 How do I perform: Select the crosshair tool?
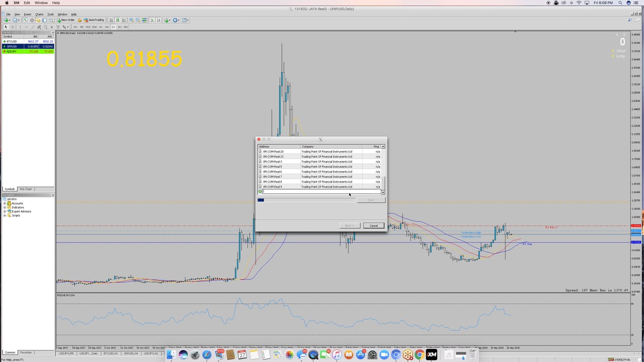[13, 27]
